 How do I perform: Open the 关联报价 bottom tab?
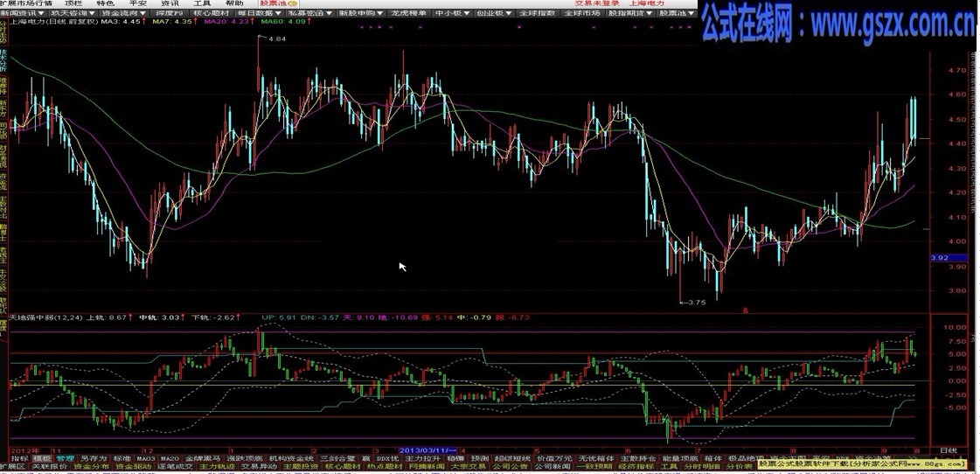(x=49, y=466)
